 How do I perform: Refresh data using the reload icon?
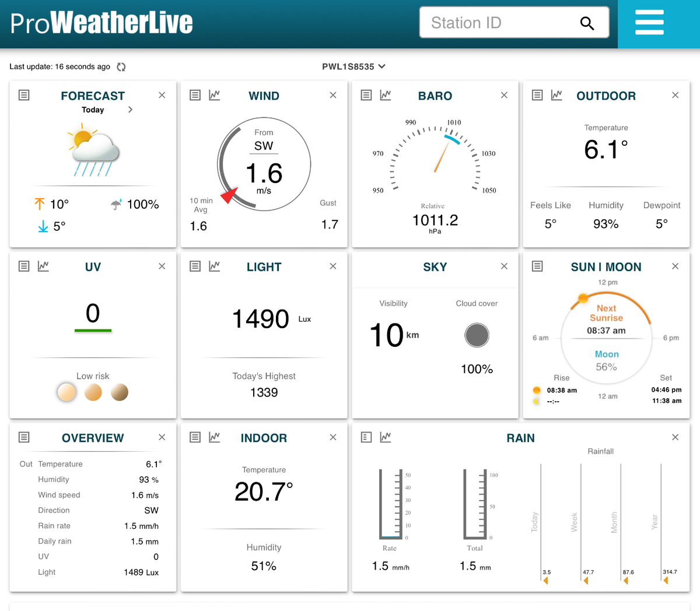pos(121,67)
